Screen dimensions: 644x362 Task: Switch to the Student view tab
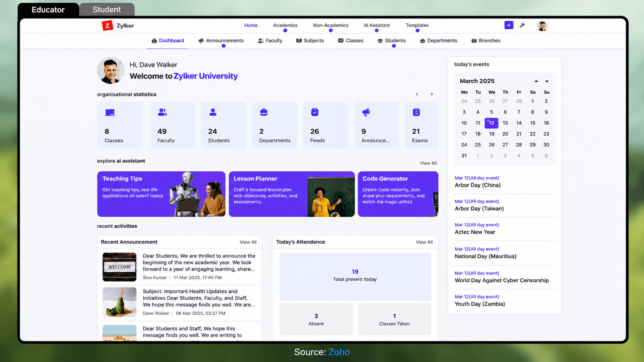pos(107,10)
